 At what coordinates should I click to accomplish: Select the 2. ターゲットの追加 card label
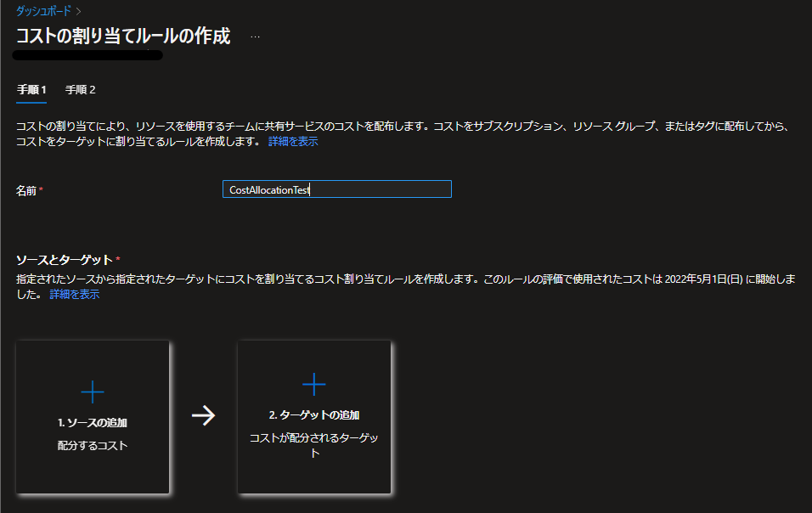(314, 415)
